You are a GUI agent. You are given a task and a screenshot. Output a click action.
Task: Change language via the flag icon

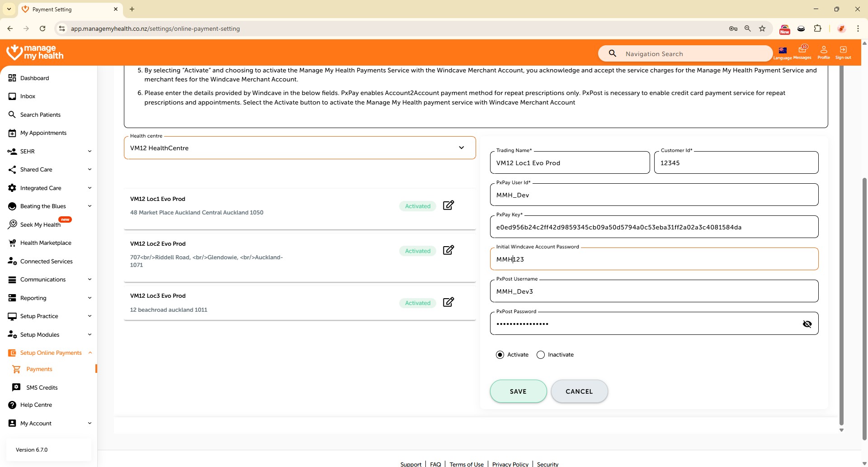pos(783,52)
